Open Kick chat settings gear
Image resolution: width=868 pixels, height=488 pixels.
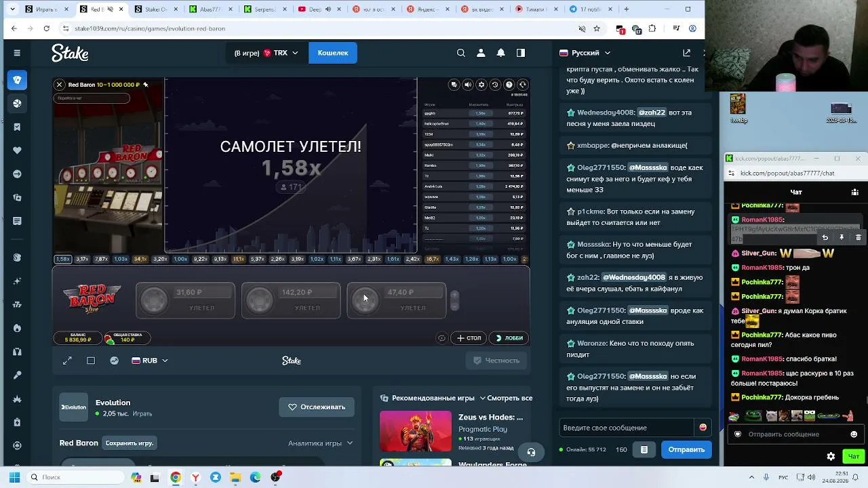(831, 457)
